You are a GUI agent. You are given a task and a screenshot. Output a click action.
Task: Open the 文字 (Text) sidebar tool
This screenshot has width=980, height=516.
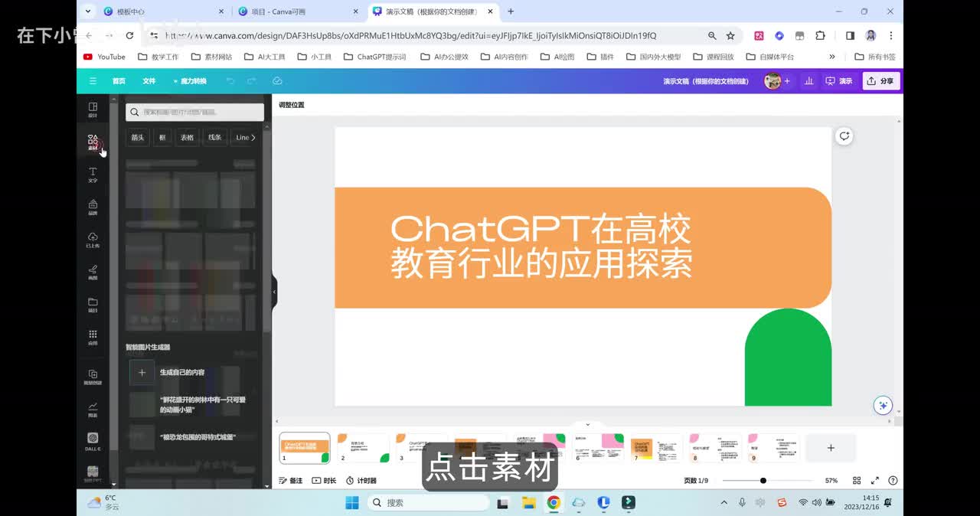pyautogui.click(x=93, y=175)
